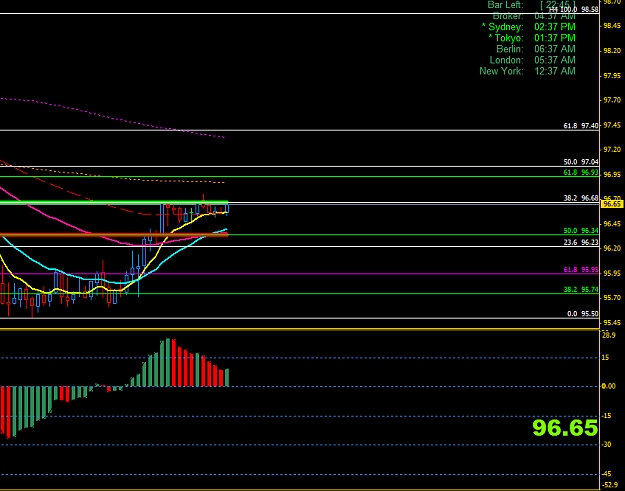Click the yellow 96.65 current price tag
Viewport: 625px width, 491px height.
(612, 204)
